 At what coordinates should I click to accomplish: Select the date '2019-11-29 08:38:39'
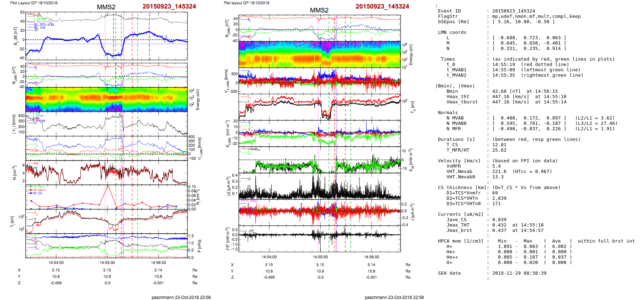pos(519,273)
